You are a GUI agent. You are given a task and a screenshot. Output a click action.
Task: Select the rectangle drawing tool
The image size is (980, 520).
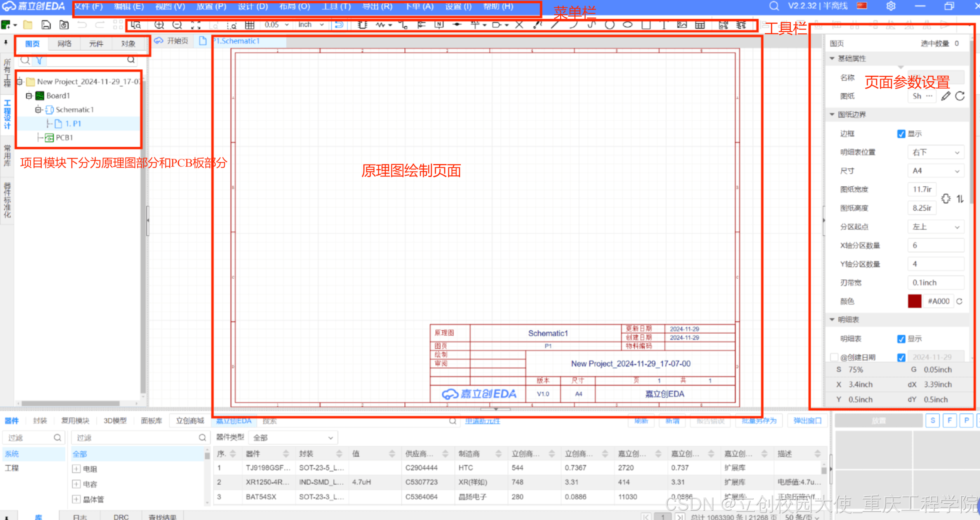[646, 25]
